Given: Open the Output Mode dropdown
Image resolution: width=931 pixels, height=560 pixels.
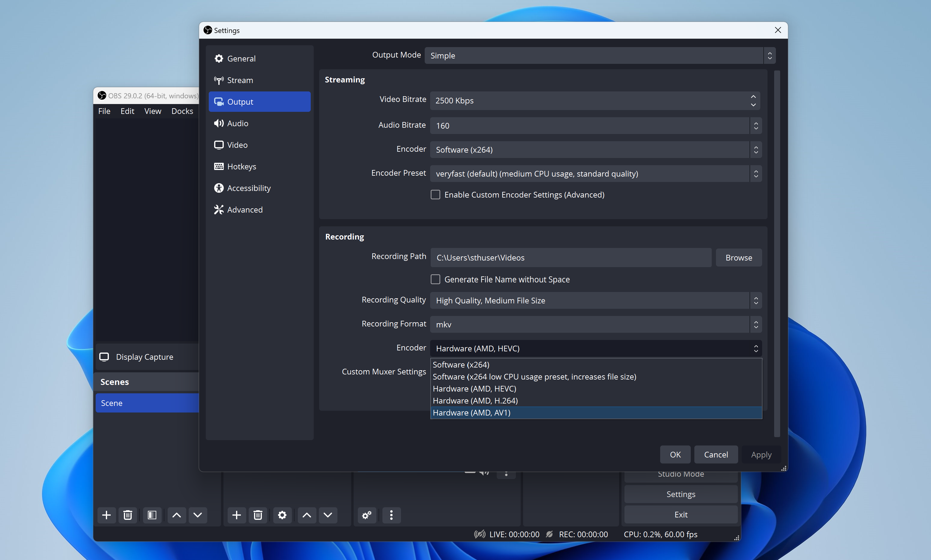Looking at the screenshot, I should tap(600, 55).
